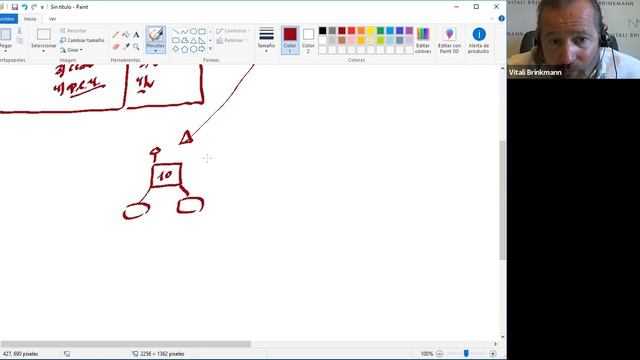Screen dimensions: 640x360
Task: Click the Cut scissors icon
Action: [x=19, y=31]
